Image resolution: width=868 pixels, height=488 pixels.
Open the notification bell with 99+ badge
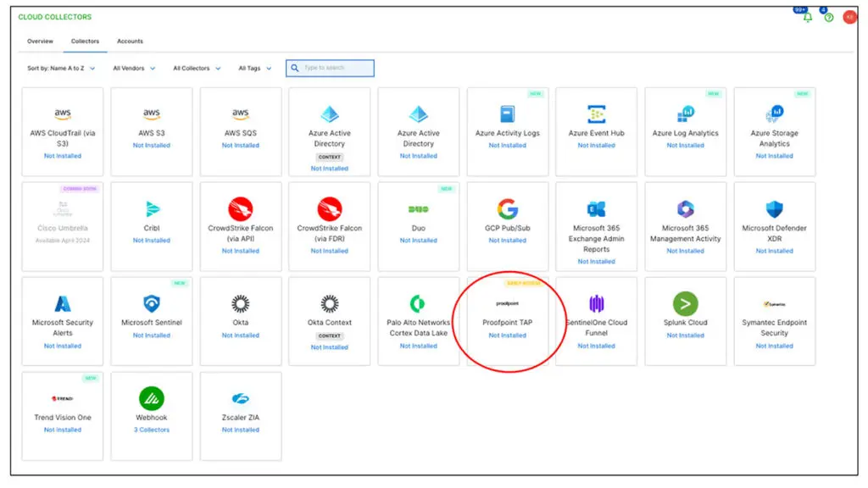coord(808,16)
